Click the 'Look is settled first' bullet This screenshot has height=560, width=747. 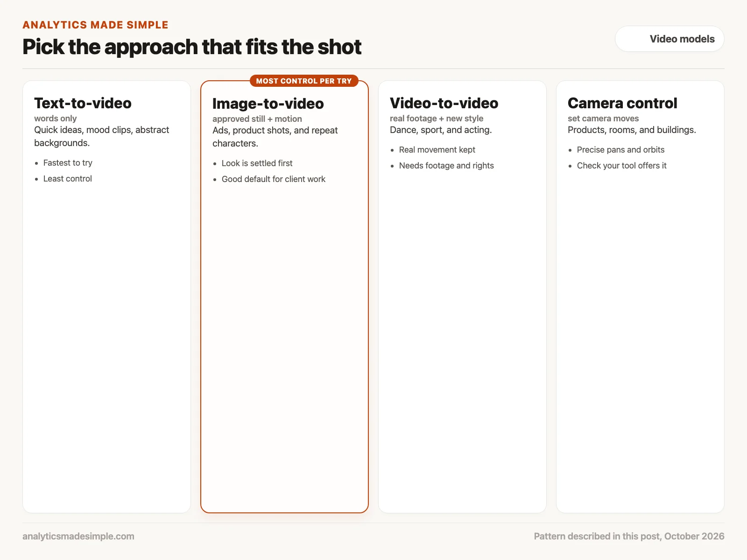point(257,163)
